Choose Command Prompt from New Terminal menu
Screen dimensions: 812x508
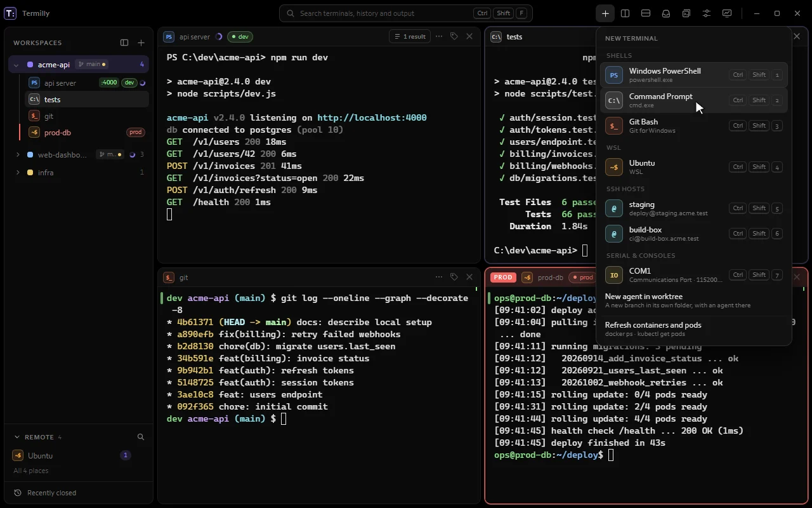click(694, 100)
